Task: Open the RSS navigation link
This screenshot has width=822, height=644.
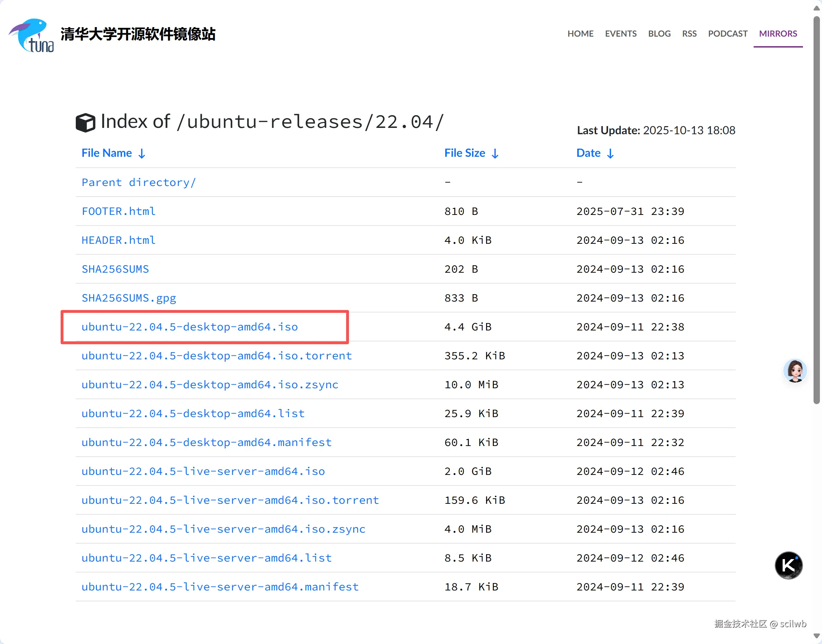Action: 689,33
